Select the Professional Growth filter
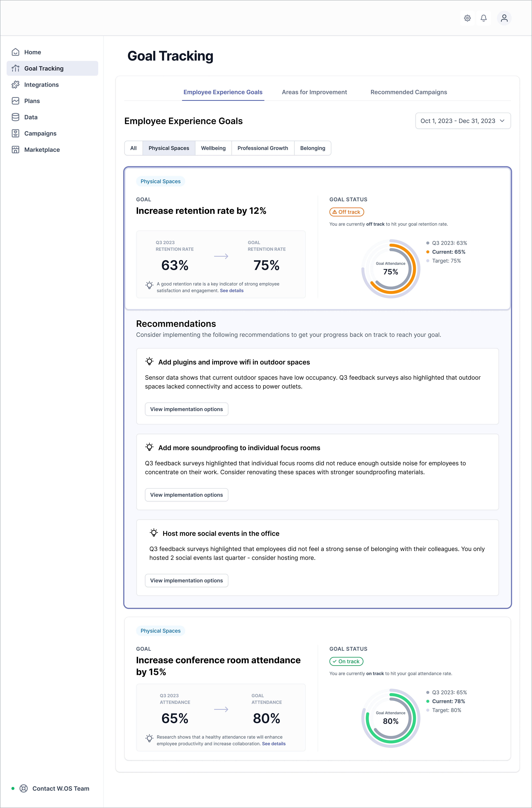 coord(263,148)
